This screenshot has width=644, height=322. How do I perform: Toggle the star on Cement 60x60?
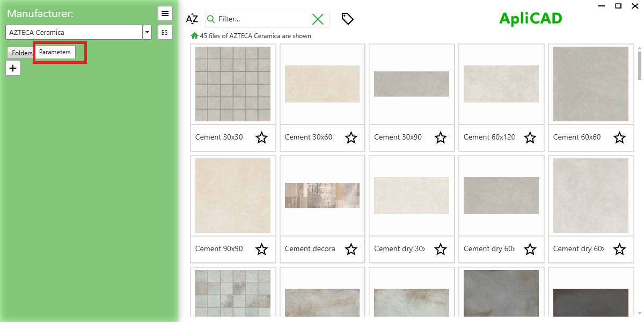pyautogui.click(x=619, y=138)
